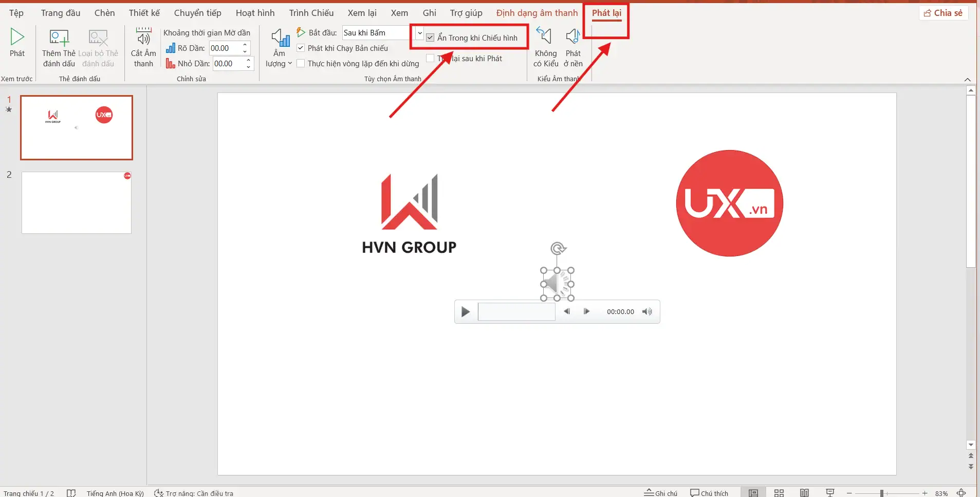Mute audio using player volume icon
This screenshot has width=980, height=497.
647,311
